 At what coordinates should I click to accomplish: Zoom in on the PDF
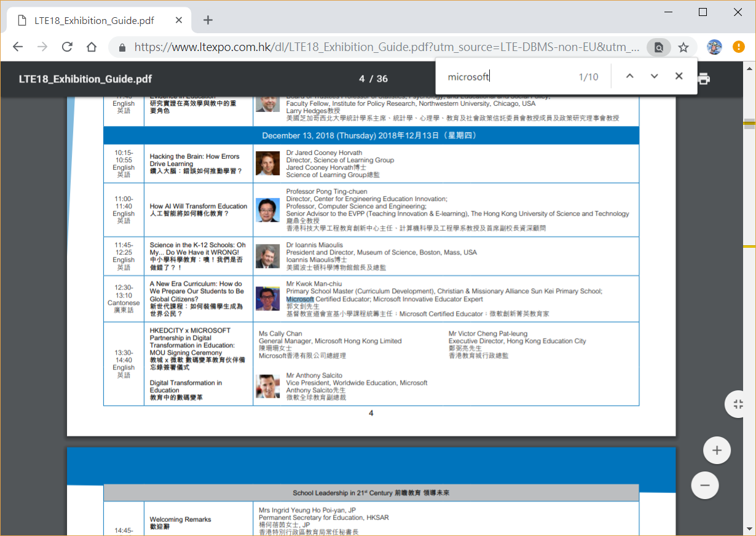point(717,451)
